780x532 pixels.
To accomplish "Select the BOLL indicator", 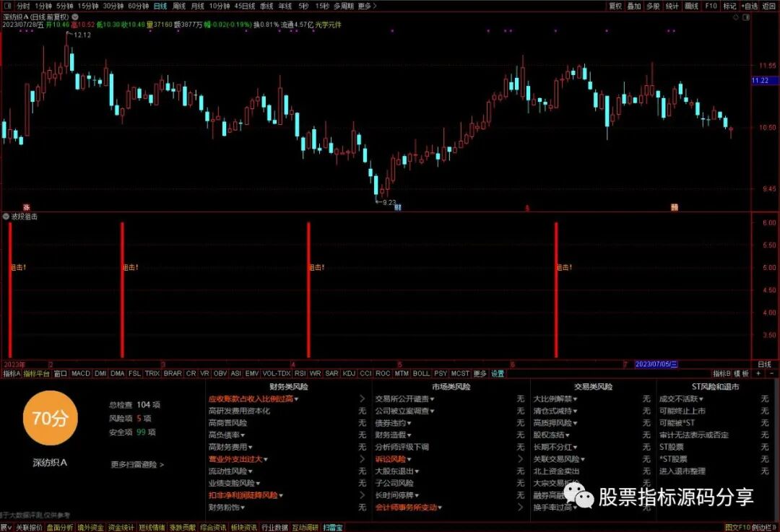I will coord(421,373).
